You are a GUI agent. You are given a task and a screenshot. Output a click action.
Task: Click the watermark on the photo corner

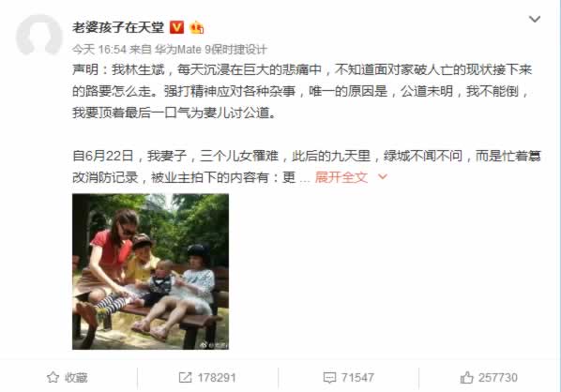[x=214, y=345]
